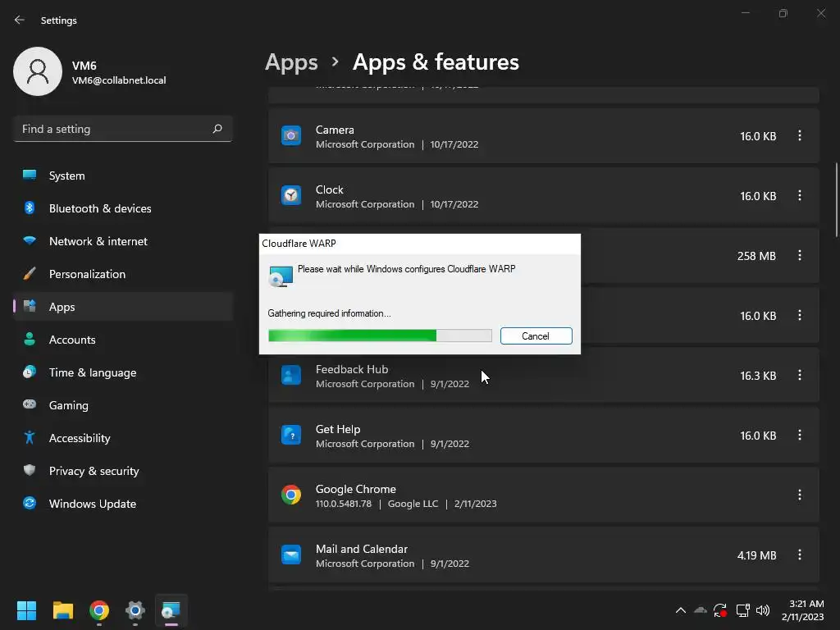Click the volume speaker tray icon
Viewport: 840px width, 630px height.
pos(763,610)
